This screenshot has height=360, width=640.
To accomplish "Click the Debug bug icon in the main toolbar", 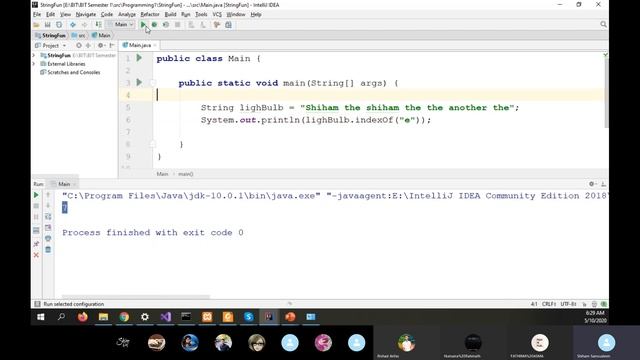I will (154, 24).
